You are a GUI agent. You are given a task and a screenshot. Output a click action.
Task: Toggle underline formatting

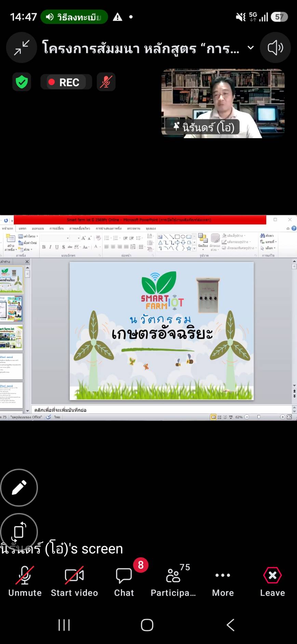point(57,247)
